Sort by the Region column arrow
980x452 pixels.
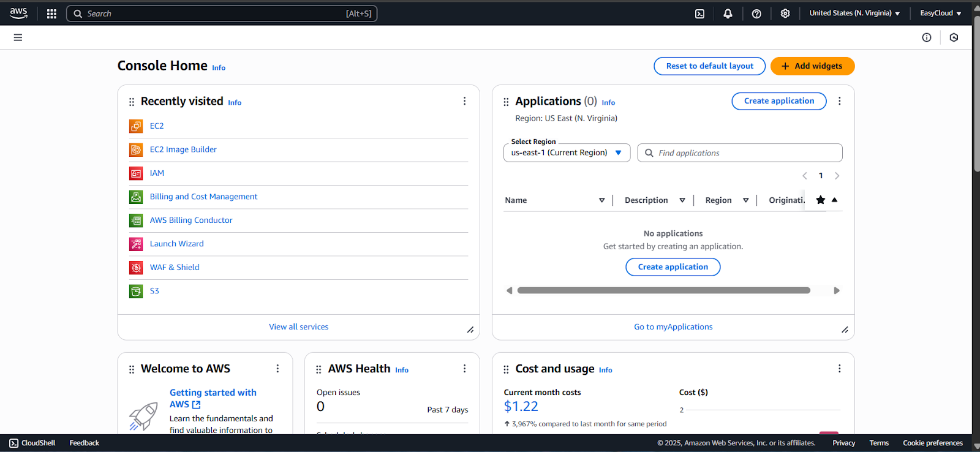coord(746,200)
